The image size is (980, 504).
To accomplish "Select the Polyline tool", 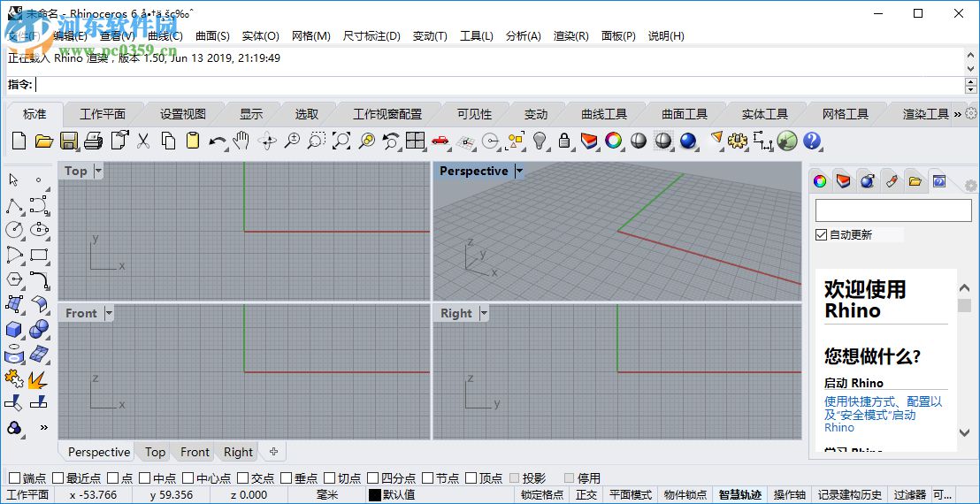I will (x=14, y=205).
